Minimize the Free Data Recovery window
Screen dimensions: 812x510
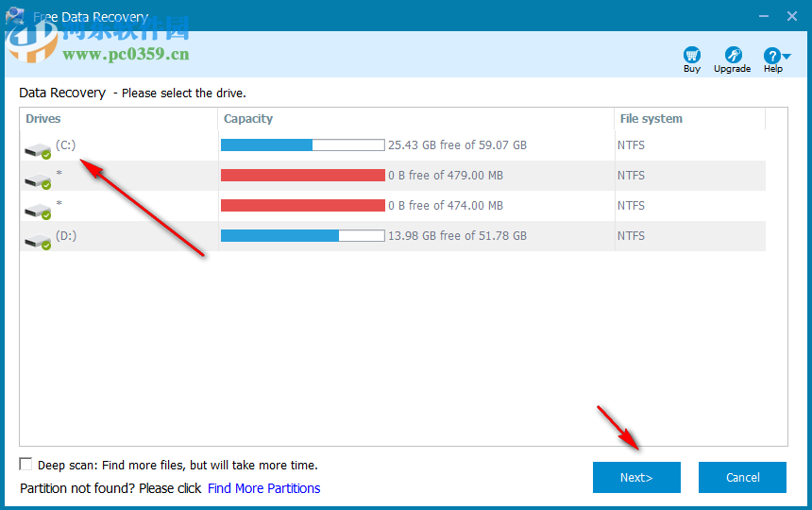763,16
